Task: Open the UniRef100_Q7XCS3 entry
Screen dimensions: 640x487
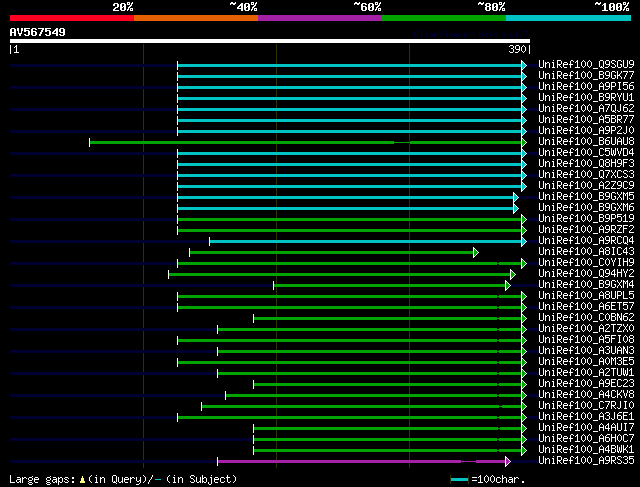Action: [x=586, y=175]
